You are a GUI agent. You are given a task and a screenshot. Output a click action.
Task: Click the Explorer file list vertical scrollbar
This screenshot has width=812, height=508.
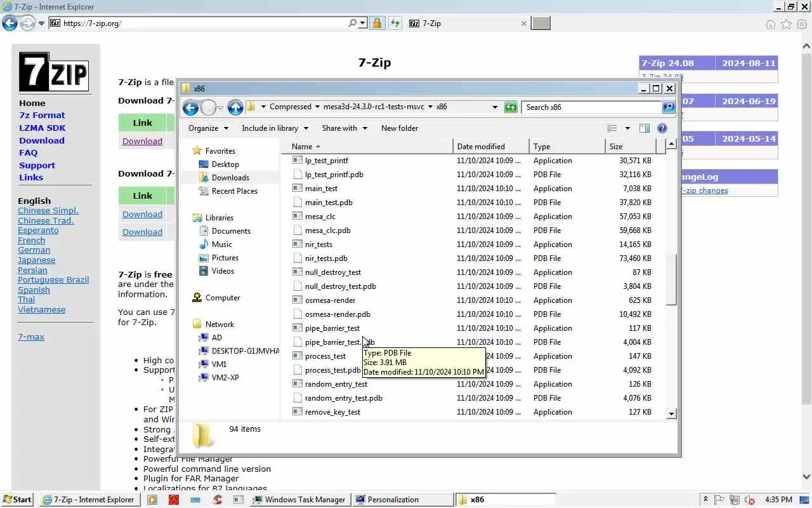pyautogui.click(x=671, y=279)
